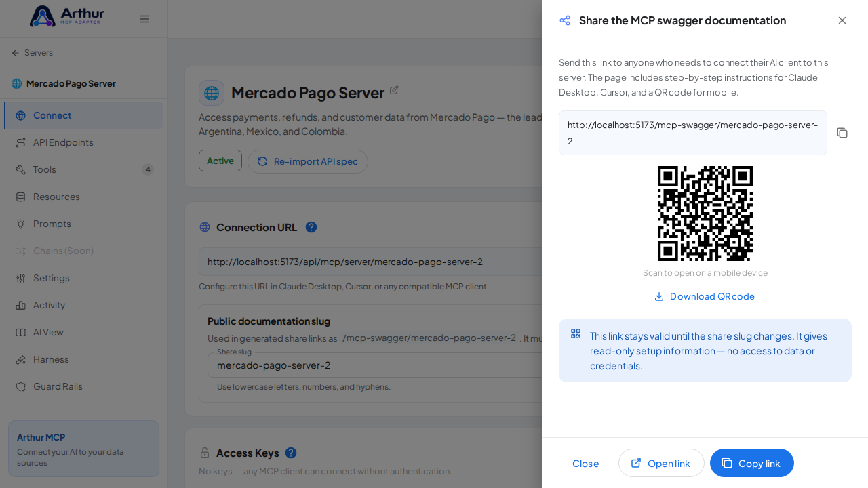The image size is (868, 488).
Task: Click the 'Scan to open on a mobile device' caption
Action: coord(705,272)
